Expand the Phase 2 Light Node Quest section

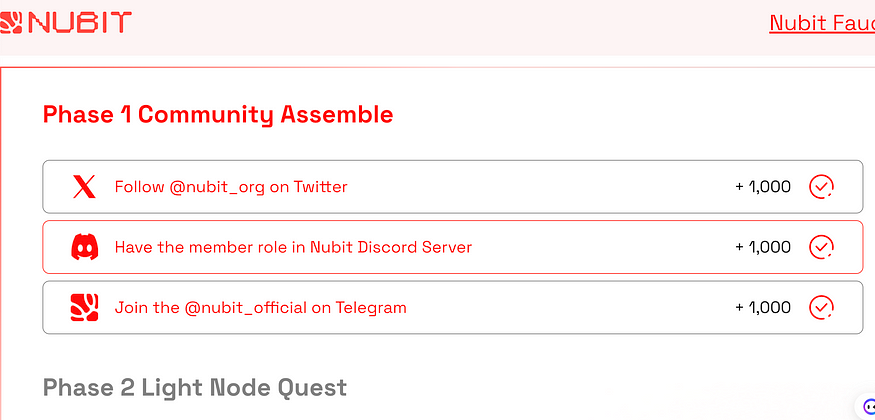pyautogui.click(x=195, y=388)
